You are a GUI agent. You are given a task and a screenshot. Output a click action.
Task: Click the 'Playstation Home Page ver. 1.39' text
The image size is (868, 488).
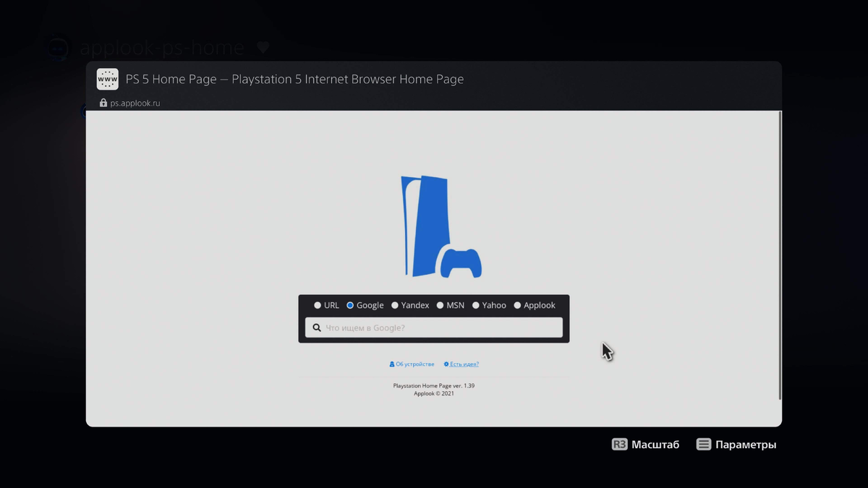(434, 386)
